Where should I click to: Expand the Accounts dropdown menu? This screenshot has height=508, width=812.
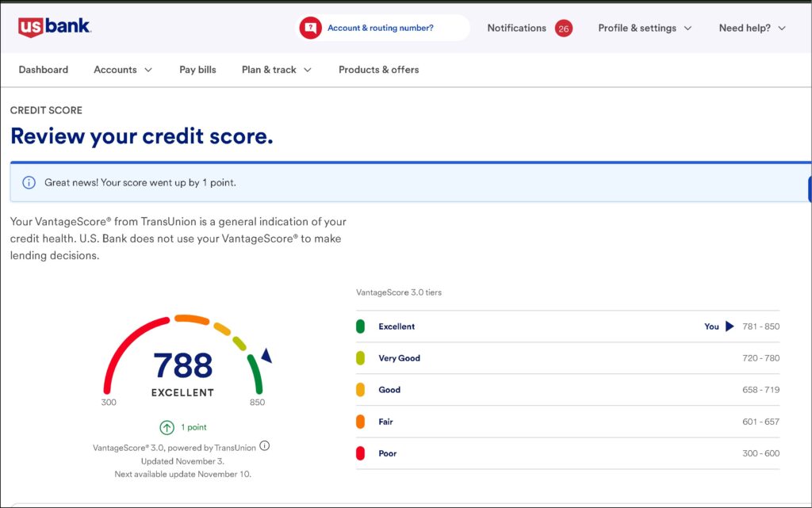(x=123, y=70)
